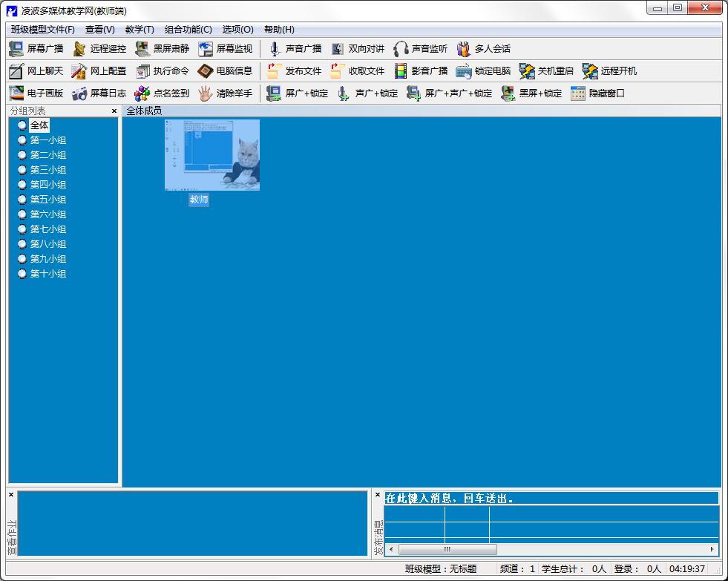Open 远程遥控 remote control tool
728x581 pixels.
pyautogui.click(x=79, y=49)
